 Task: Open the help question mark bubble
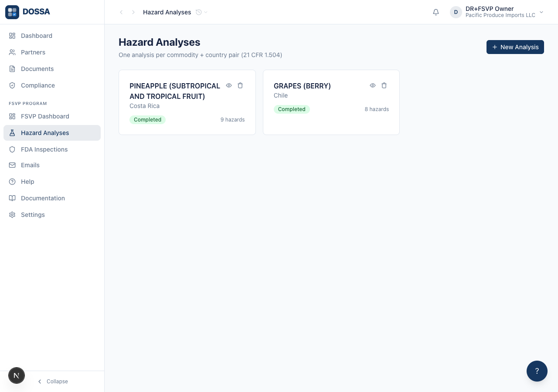point(537,371)
